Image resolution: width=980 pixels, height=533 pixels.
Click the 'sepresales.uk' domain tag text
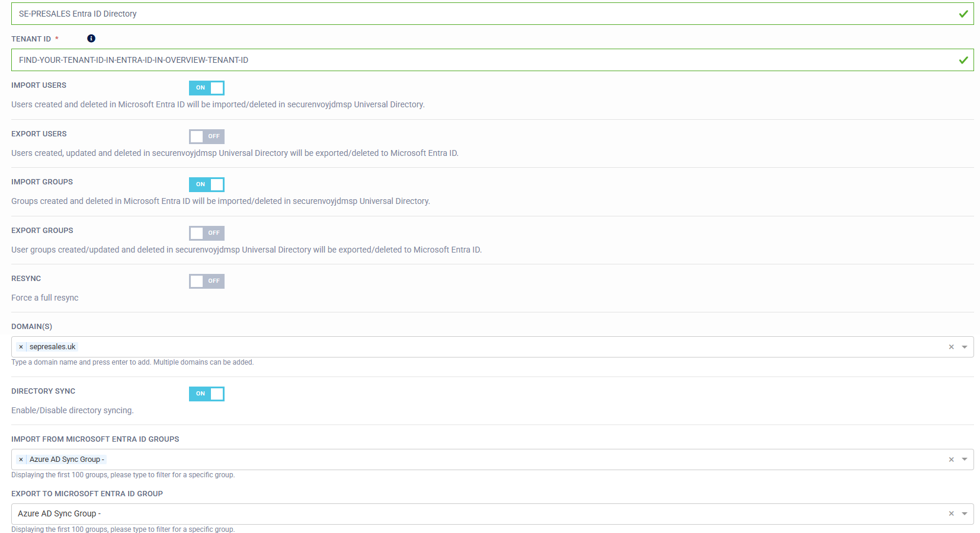click(53, 347)
